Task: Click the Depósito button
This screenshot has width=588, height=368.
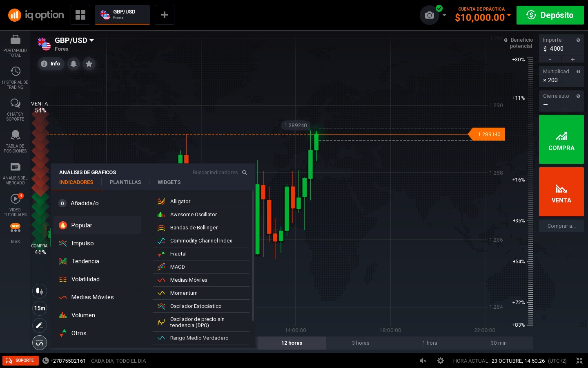Action: pyautogui.click(x=550, y=15)
